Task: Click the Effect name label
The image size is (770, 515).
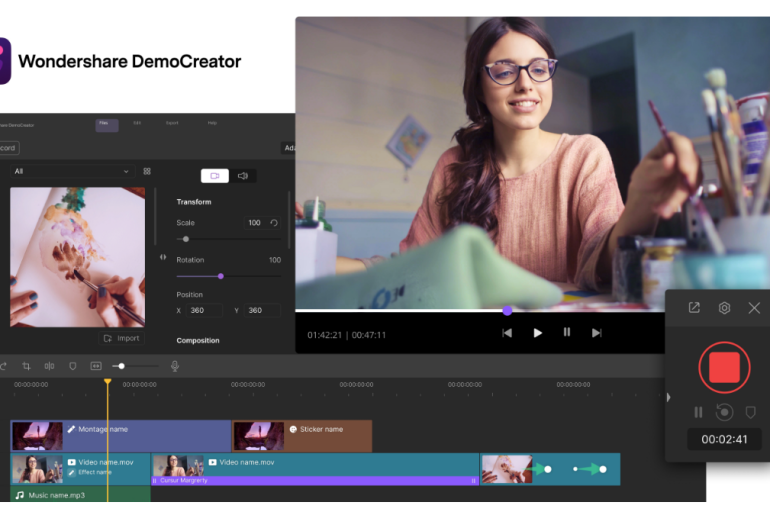Action: 95,472
